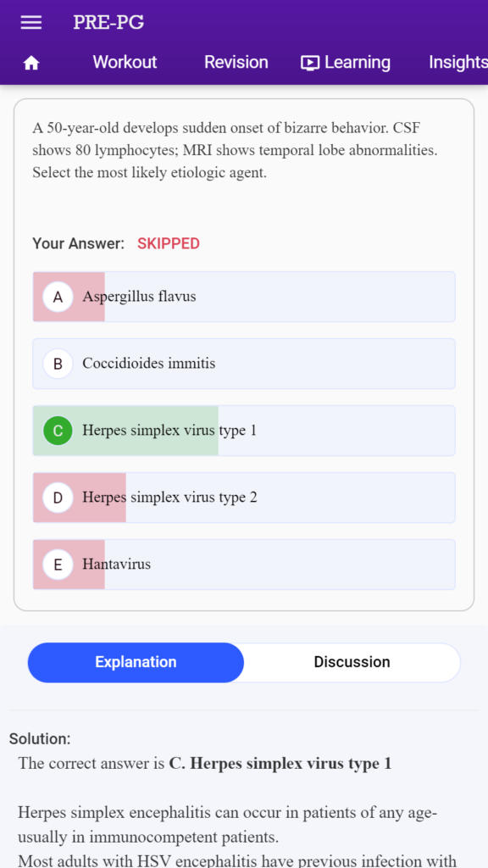
Task: Open the hamburger navigation menu
Action: (x=31, y=23)
